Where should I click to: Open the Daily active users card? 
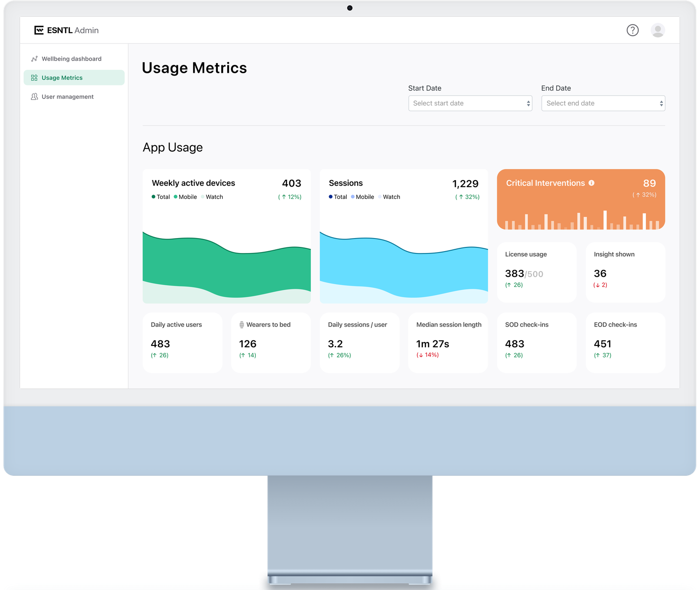click(x=182, y=343)
